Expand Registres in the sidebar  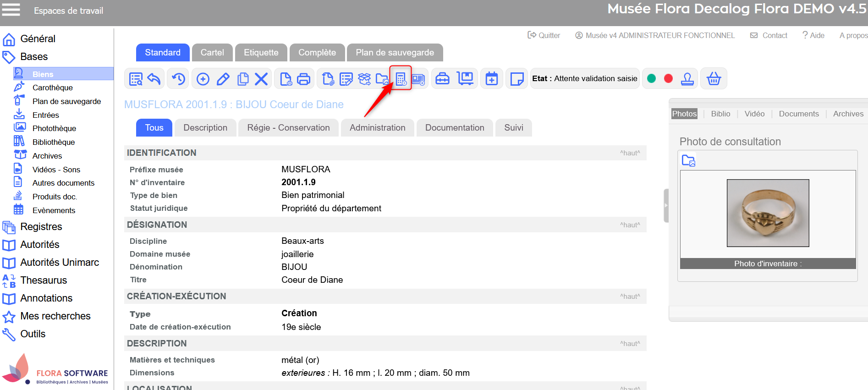tap(41, 226)
